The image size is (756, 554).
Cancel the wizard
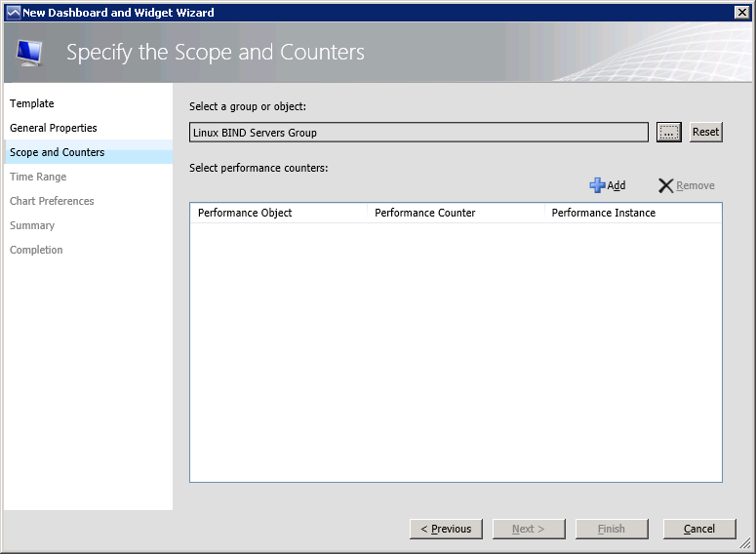(x=698, y=529)
